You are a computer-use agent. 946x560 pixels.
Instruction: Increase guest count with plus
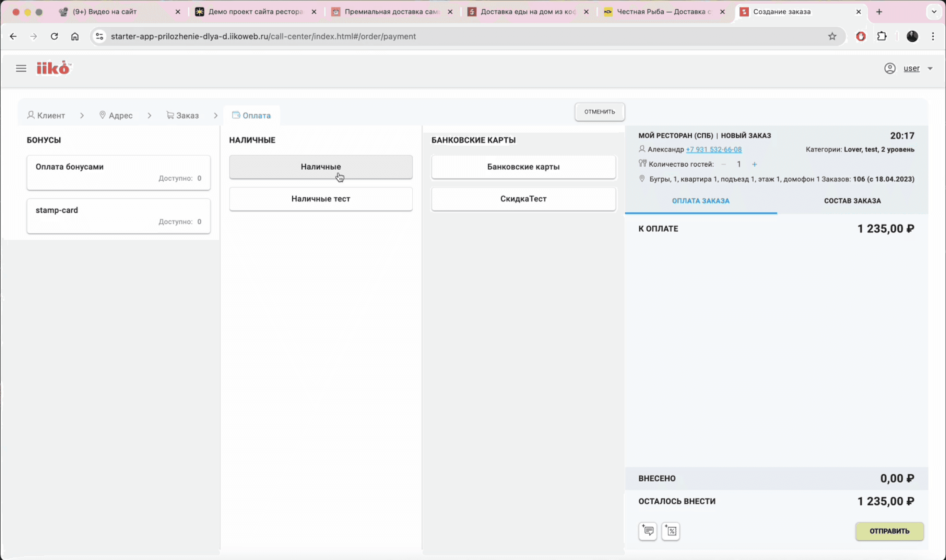754,164
